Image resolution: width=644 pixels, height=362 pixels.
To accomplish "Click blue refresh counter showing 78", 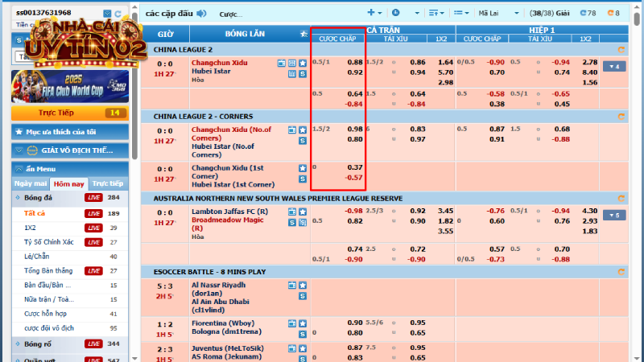I will click(587, 14).
